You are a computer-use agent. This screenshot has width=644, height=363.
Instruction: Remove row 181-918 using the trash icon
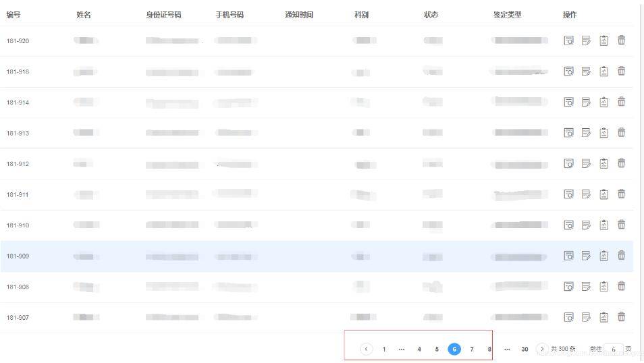[622, 71]
